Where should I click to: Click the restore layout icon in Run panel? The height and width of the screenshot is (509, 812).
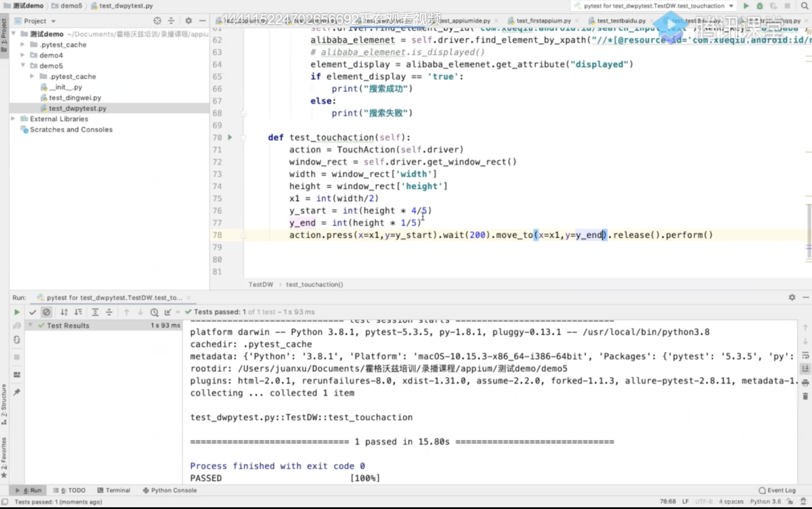pyautogui.click(x=17, y=374)
